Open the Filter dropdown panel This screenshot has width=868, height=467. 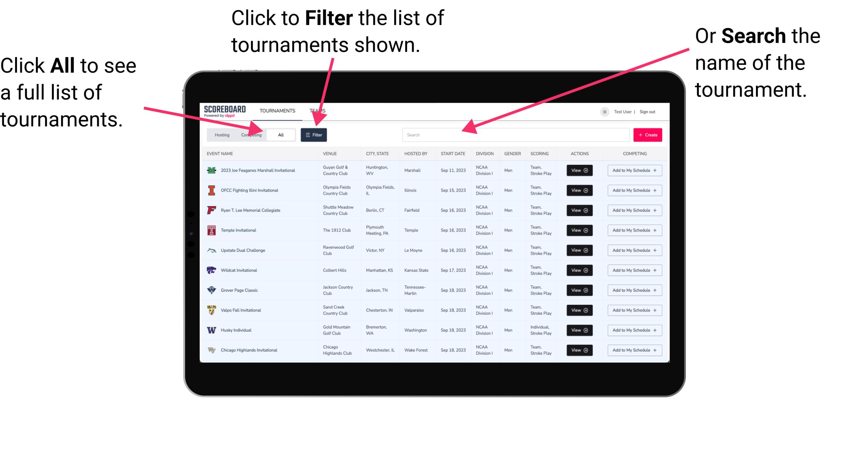[314, 134]
